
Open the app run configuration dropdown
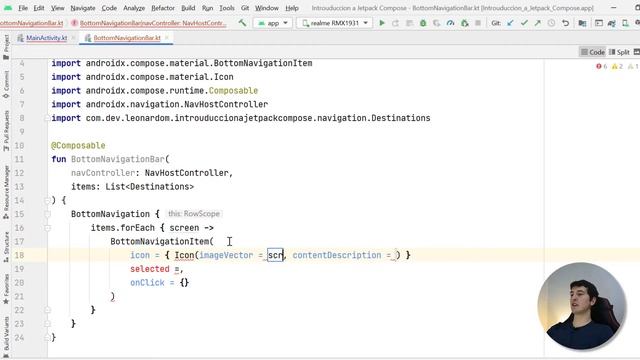coord(273,23)
